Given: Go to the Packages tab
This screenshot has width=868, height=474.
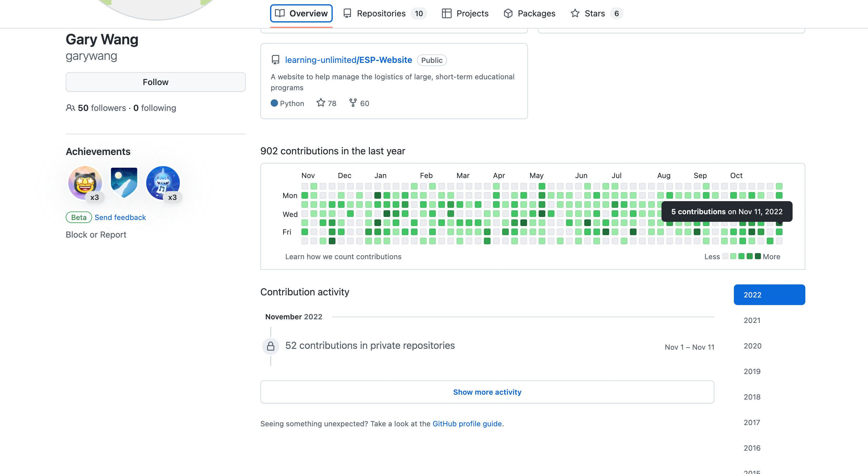Looking at the screenshot, I should [x=529, y=13].
